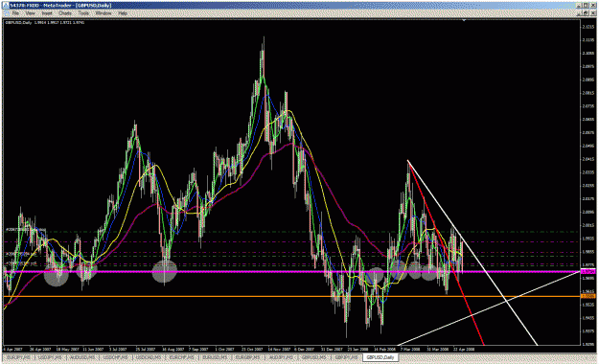Switch to the EURUSD,M5 chart tab

(216, 357)
